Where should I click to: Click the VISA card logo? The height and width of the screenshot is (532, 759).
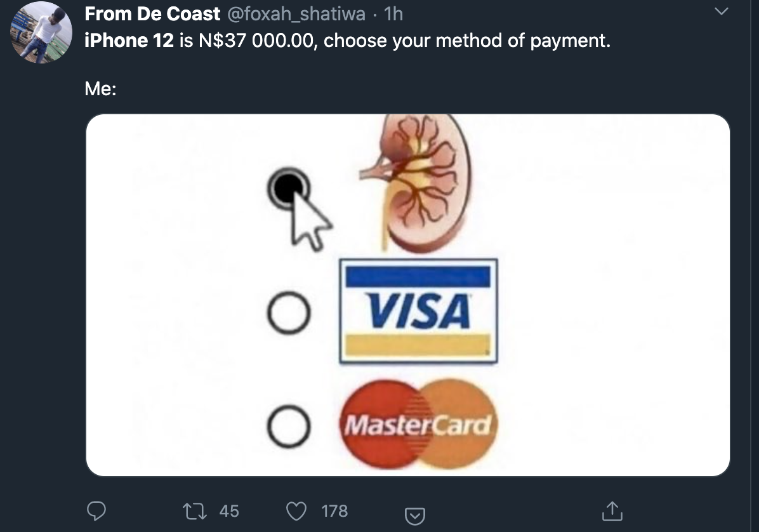(419, 311)
